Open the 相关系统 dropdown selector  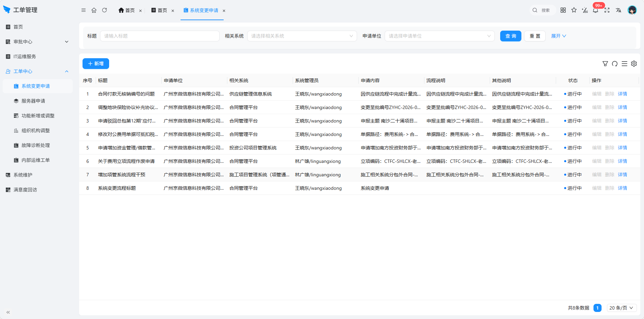(302, 36)
